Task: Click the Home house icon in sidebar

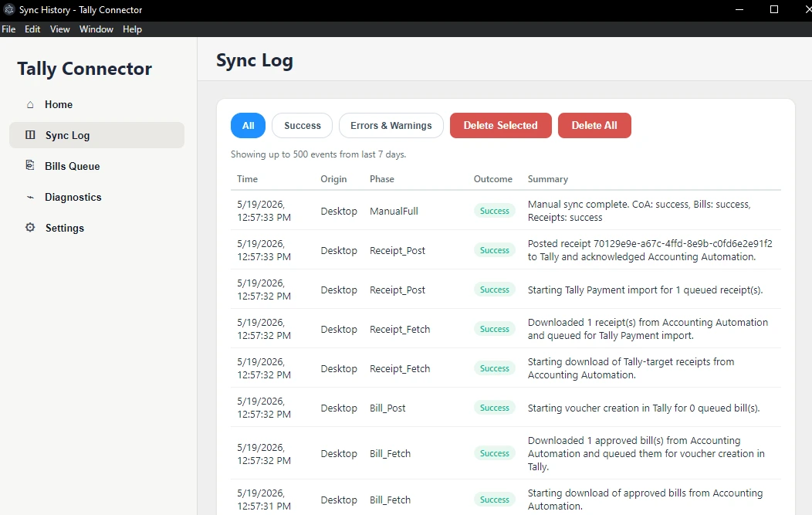Action: pyautogui.click(x=30, y=105)
